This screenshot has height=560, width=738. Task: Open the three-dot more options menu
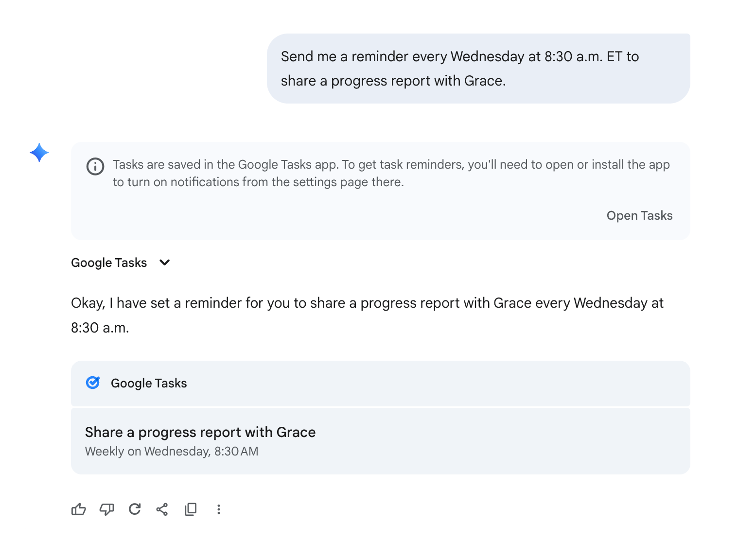[x=219, y=509]
